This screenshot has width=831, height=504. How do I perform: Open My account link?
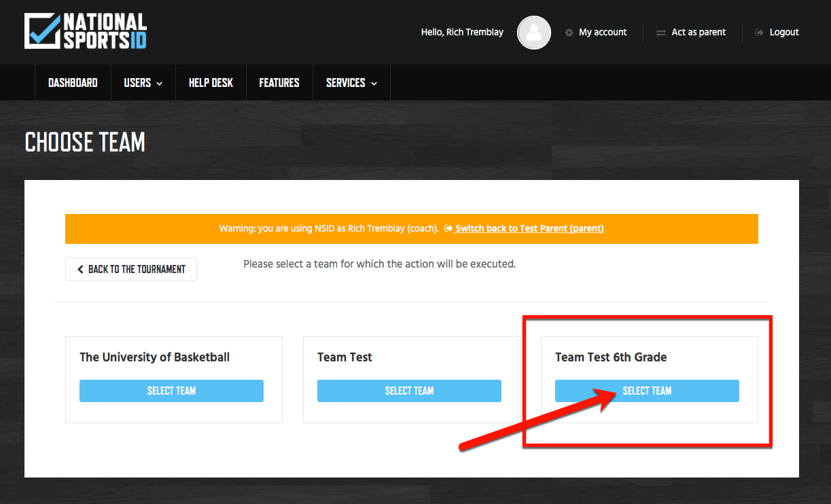coord(603,32)
